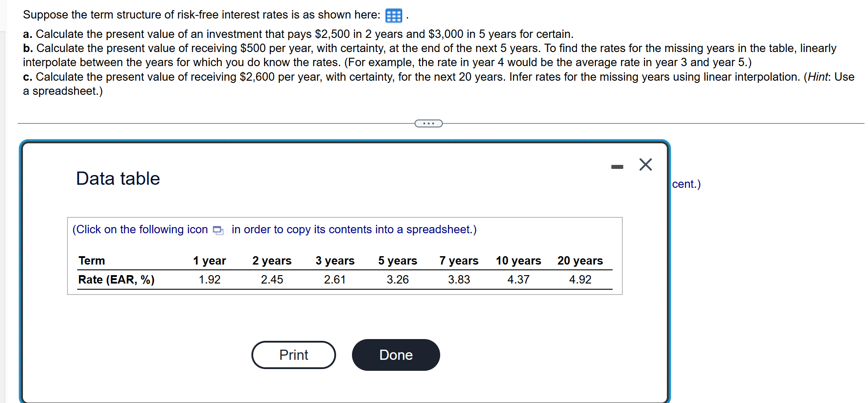
Task: Select the Term row header label
Action: click(x=91, y=260)
